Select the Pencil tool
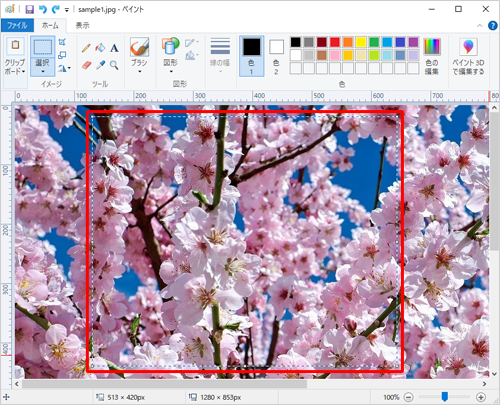The image size is (500, 405). [86, 48]
